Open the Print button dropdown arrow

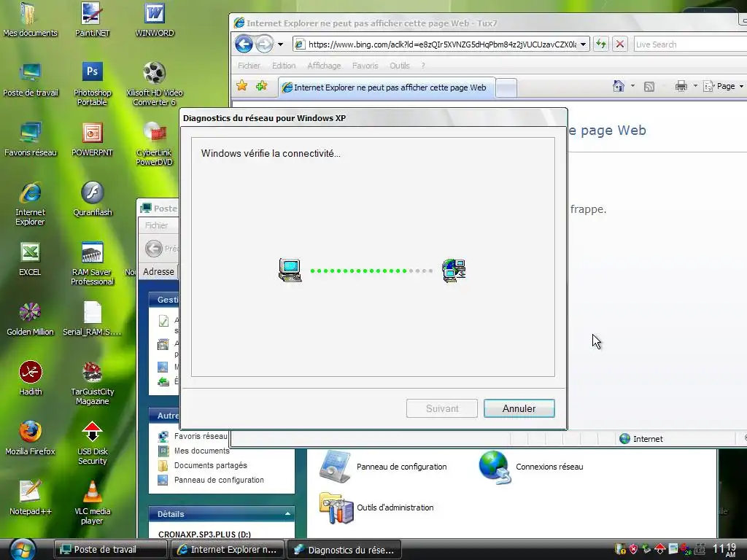tap(695, 86)
